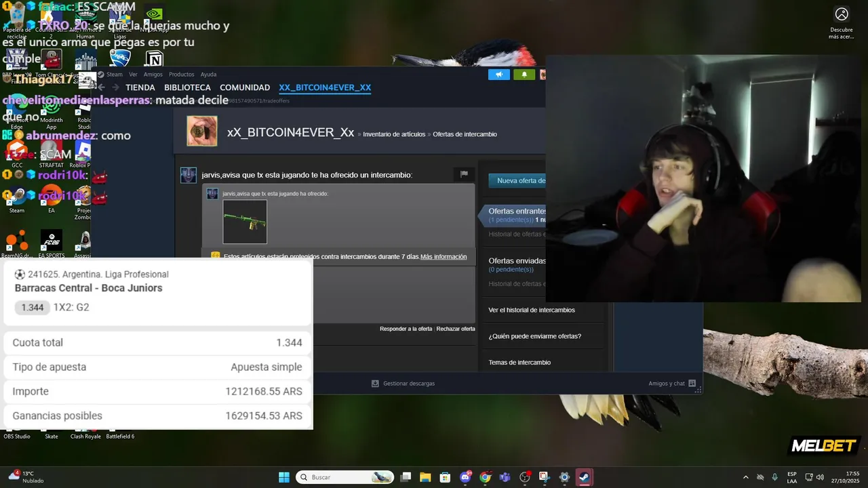The height and width of the screenshot is (488, 868).
Task: Open the Spotlight 'Descubre más' desktop icon
Action: pyautogui.click(x=842, y=23)
